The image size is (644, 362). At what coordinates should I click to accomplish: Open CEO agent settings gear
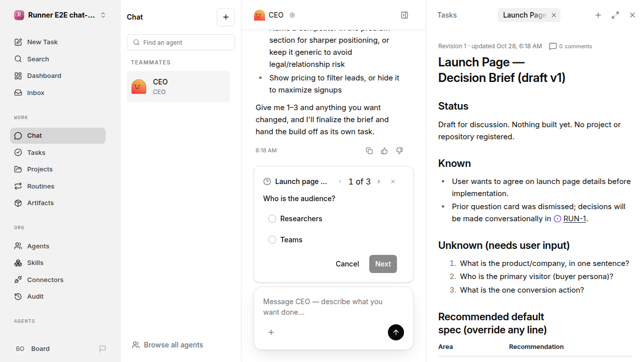pyautogui.click(x=292, y=15)
